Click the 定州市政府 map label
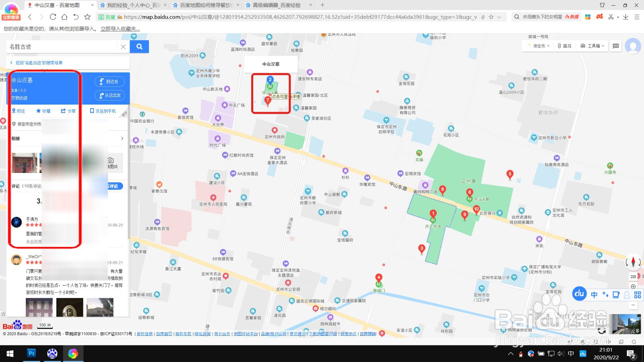Image resolution: width=644 pixels, height=362 pixels. click(275, 137)
